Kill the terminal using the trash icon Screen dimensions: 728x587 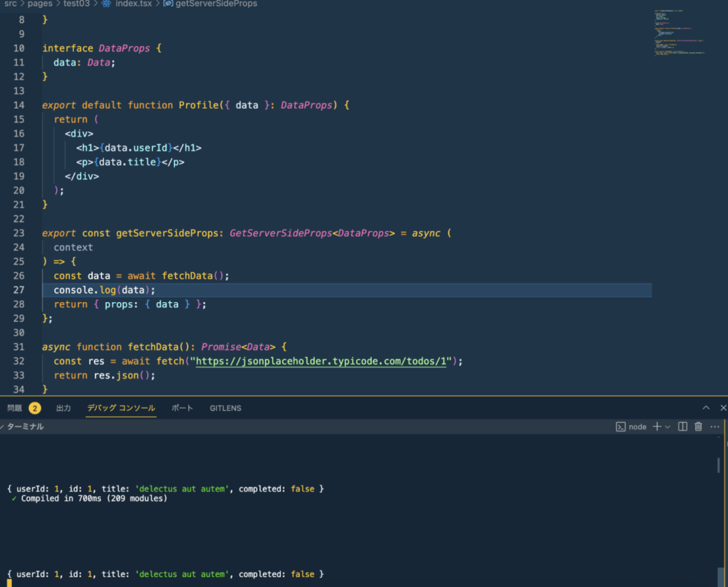pos(698,426)
